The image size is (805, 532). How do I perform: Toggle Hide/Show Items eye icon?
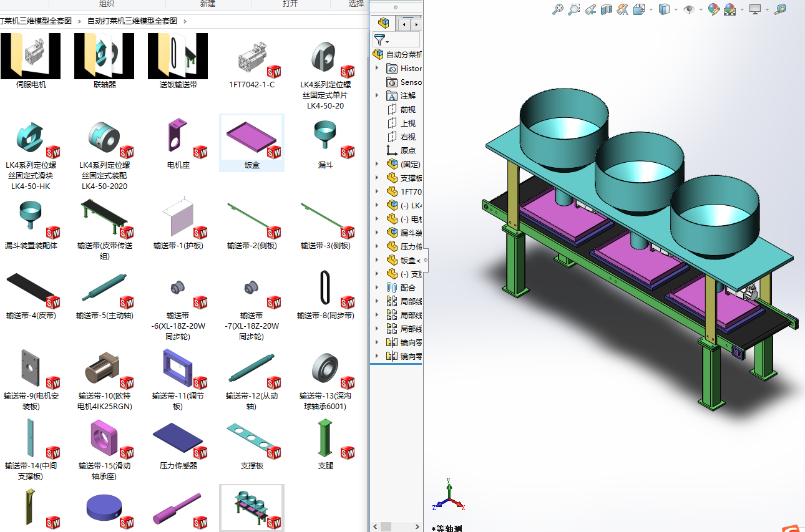pos(690,9)
